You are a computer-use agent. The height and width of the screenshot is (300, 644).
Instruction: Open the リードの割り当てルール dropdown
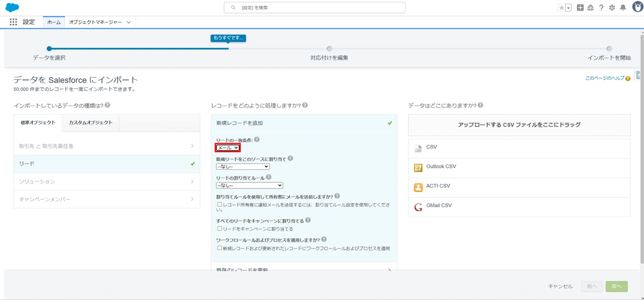click(x=250, y=185)
